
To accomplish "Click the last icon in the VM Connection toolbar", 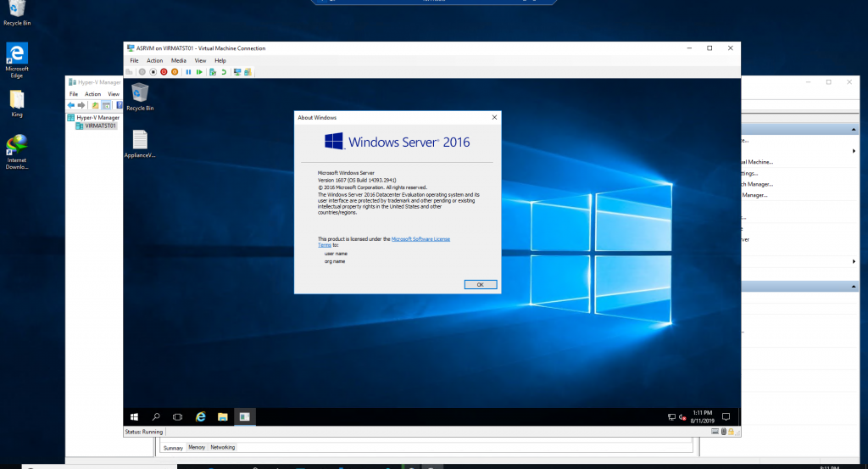I will click(248, 72).
